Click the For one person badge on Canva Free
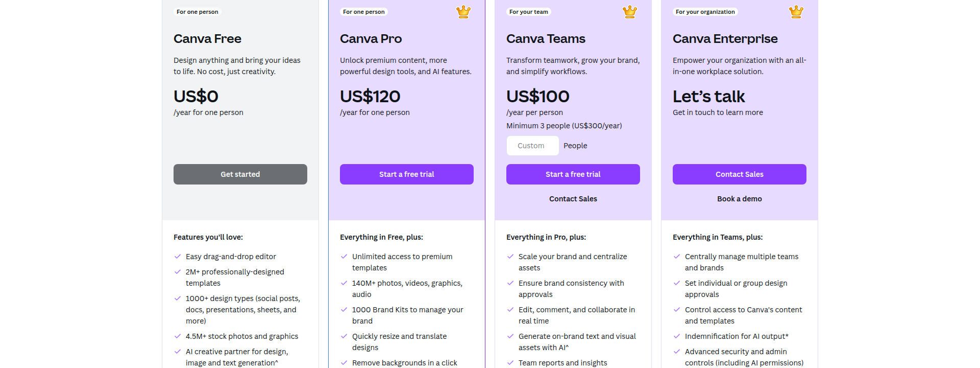Screen dimensions: 980x368 [x=197, y=11]
